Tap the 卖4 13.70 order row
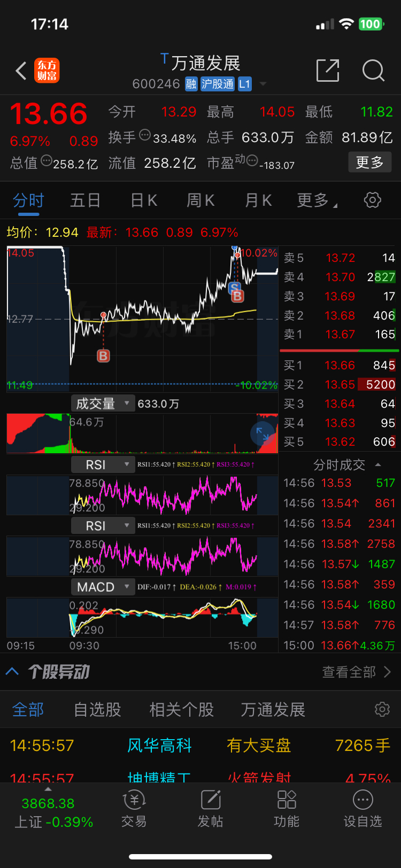Viewport: 401px width, 868px height. [340, 277]
